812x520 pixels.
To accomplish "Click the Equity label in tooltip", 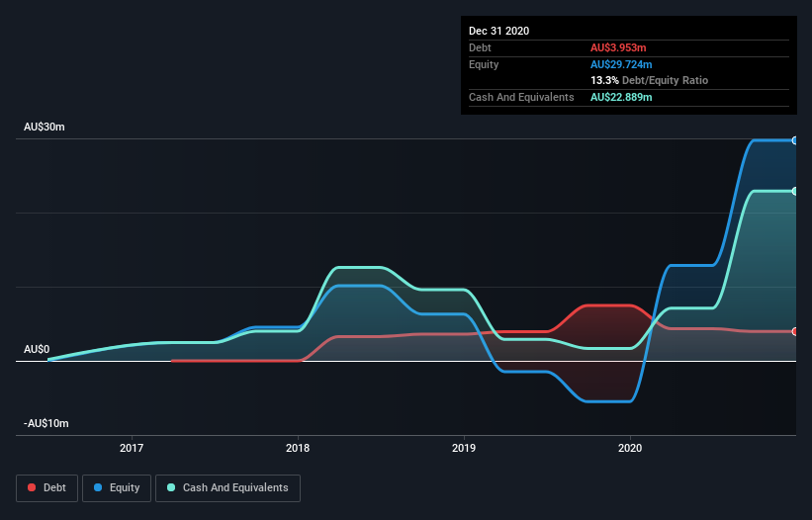I will pyautogui.click(x=484, y=64).
